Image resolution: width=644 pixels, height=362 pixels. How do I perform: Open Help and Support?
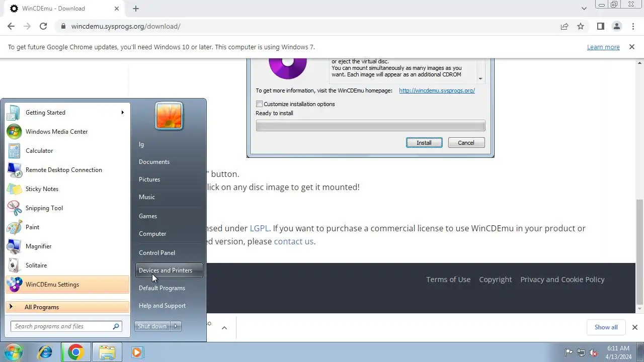click(x=162, y=306)
